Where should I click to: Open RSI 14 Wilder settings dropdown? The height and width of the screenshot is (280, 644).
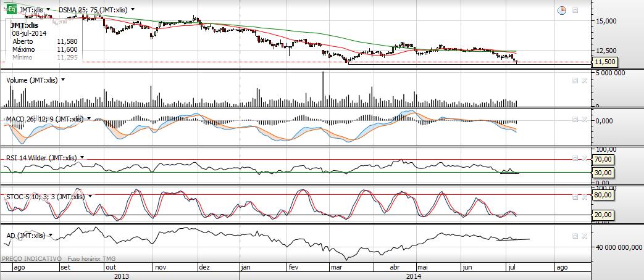pyautogui.click(x=82, y=158)
